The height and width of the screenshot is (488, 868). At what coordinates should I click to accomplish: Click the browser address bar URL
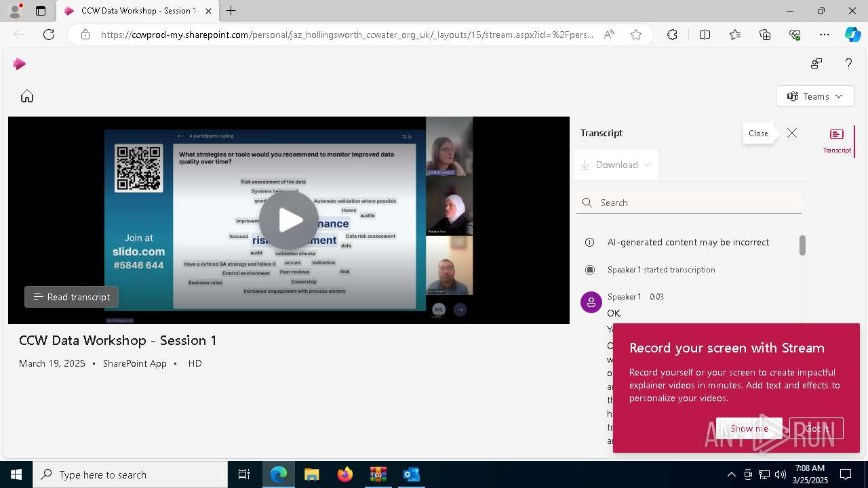(x=347, y=35)
